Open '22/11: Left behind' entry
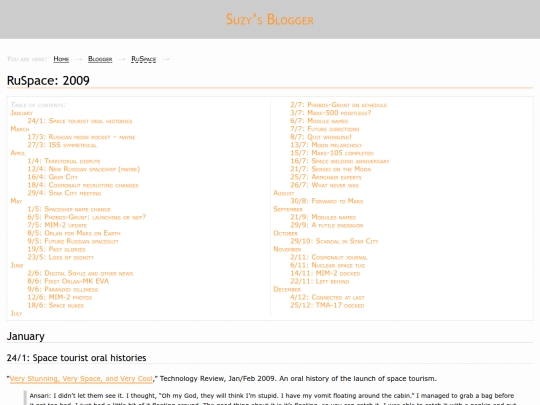The width and height of the screenshot is (540, 405). (320, 281)
